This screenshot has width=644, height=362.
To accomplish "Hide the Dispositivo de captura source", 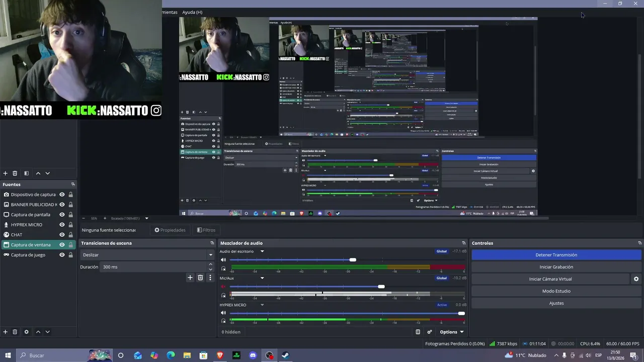I will point(62,195).
